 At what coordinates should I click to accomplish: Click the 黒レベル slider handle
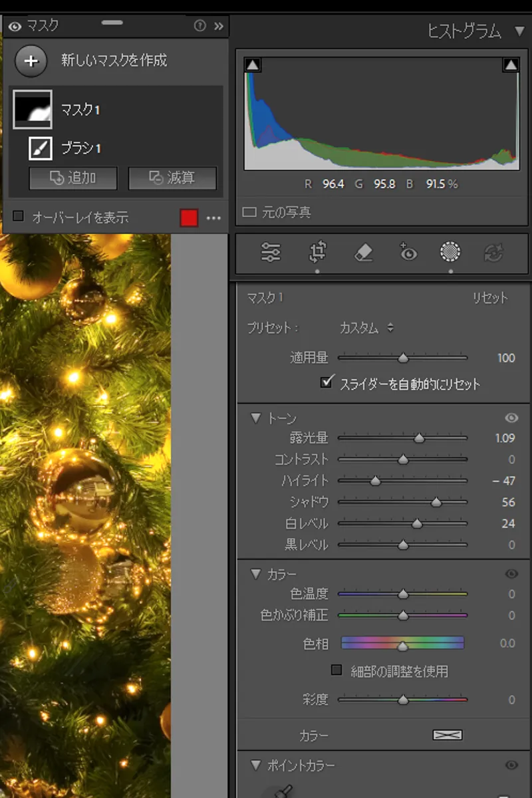click(403, 545)
